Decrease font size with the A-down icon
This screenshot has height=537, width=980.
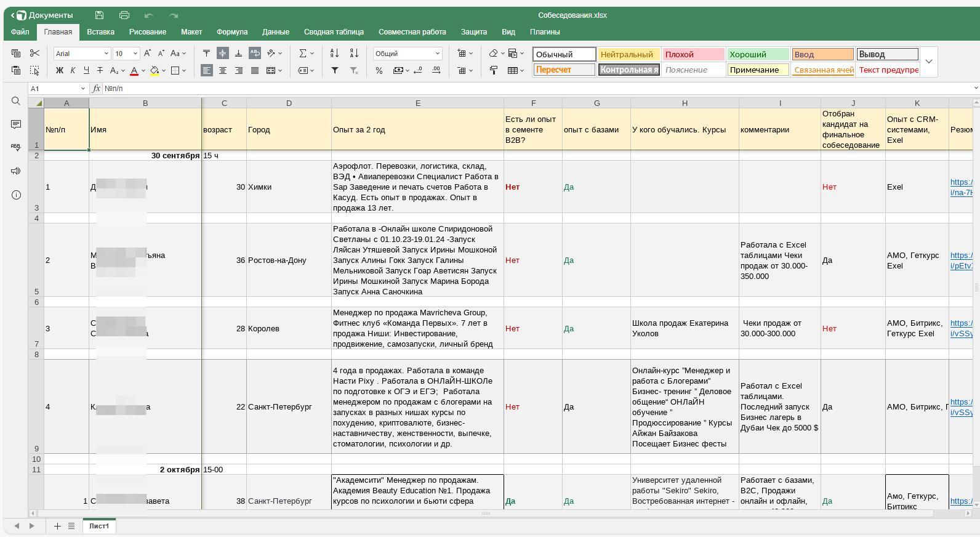tap(161, 54)
